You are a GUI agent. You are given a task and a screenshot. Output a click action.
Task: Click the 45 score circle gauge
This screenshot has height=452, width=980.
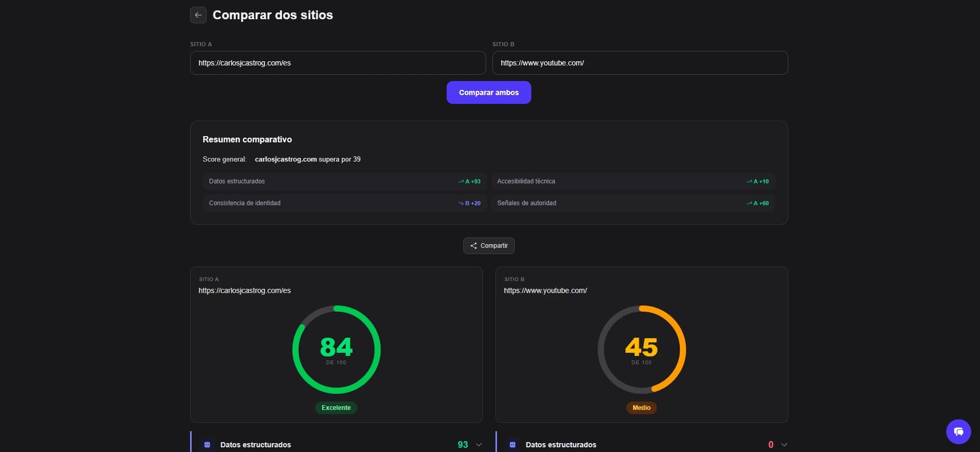pos(642,350)
